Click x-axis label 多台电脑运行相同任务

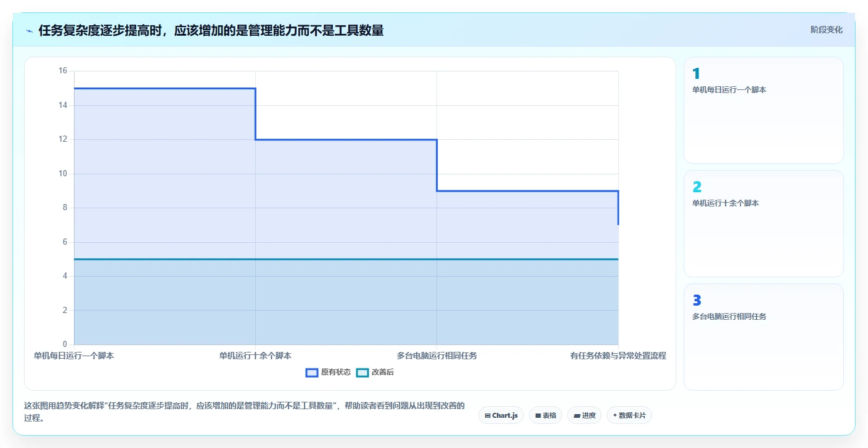[436, 356]
